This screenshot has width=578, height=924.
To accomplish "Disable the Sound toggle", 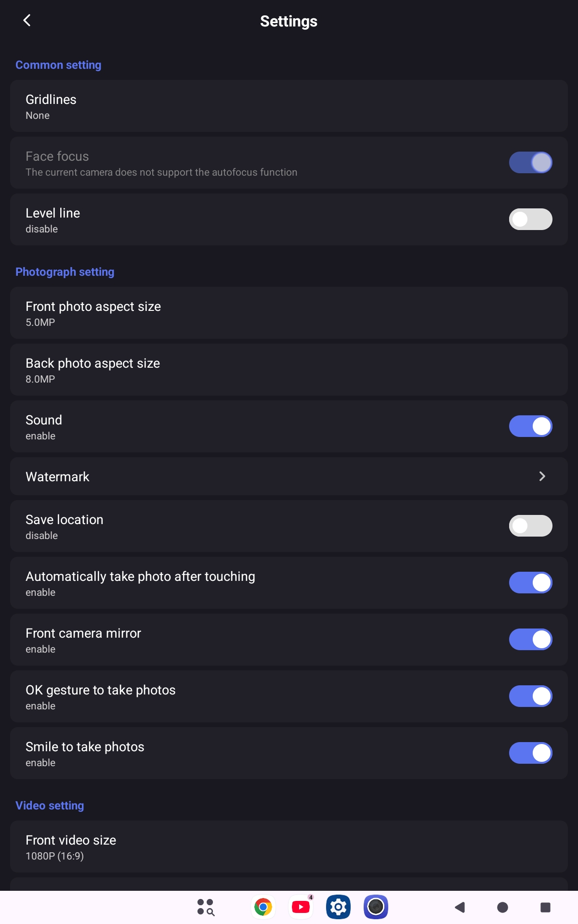I will [x=530, y=426].
